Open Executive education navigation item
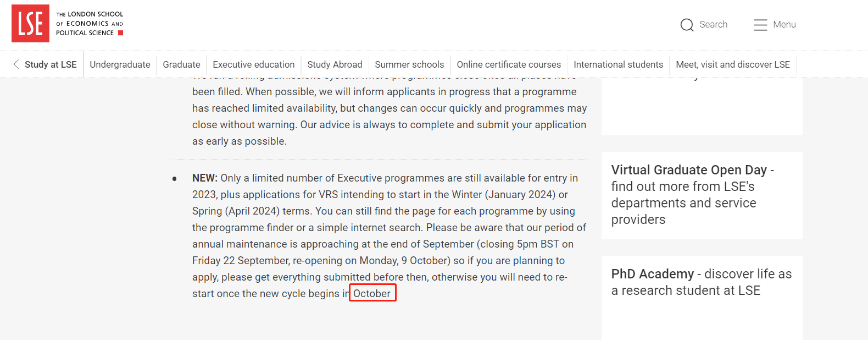Screen dimensions: 868x340 tap(254, 64)
